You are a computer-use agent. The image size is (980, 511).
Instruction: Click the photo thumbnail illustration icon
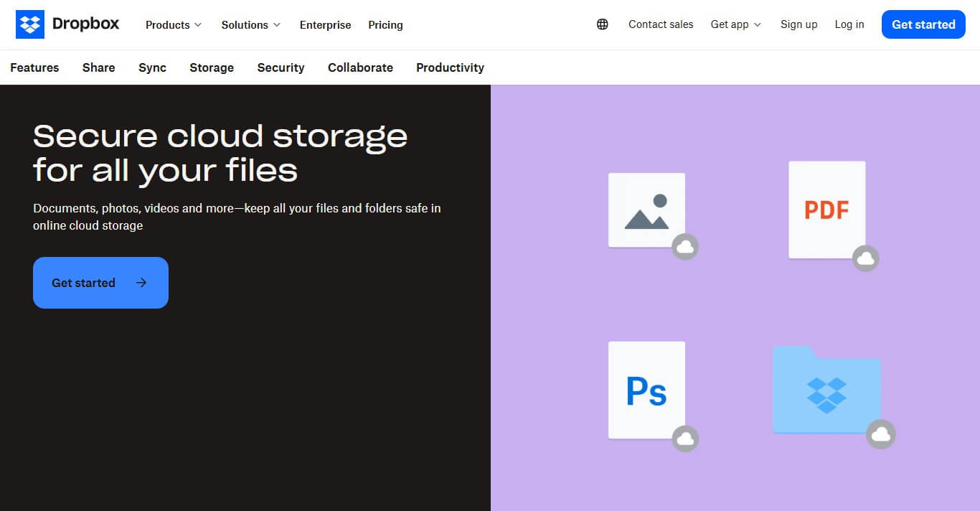coord(646,210)
